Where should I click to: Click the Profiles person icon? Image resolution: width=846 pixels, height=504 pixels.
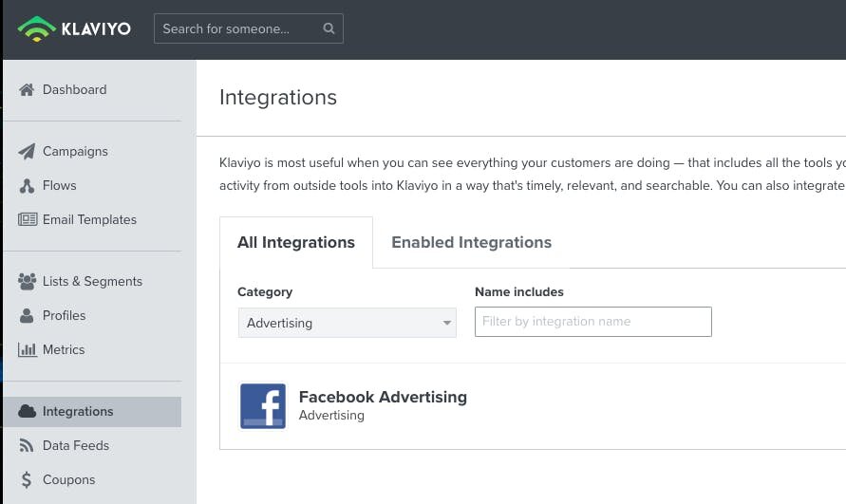click(x=27, y=316)
